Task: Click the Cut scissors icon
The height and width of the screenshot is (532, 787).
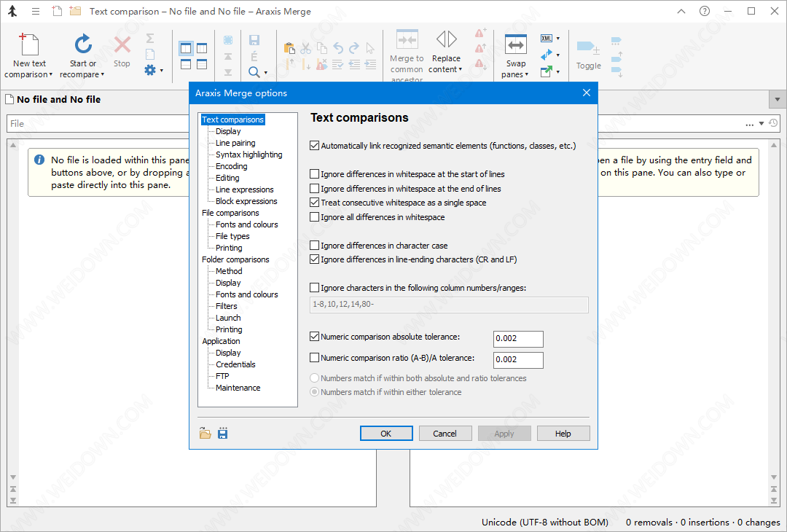Action: point(305,48)
